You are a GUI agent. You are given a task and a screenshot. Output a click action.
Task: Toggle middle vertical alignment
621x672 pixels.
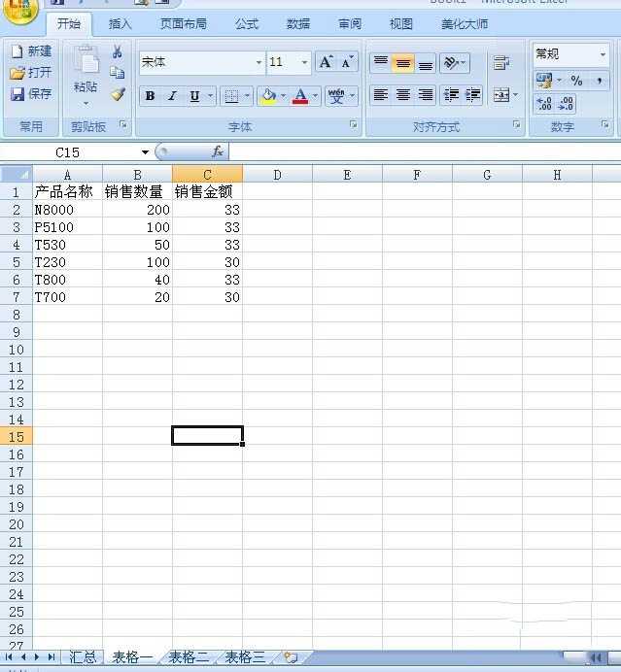pyautogui.click(x=402, y=63)
